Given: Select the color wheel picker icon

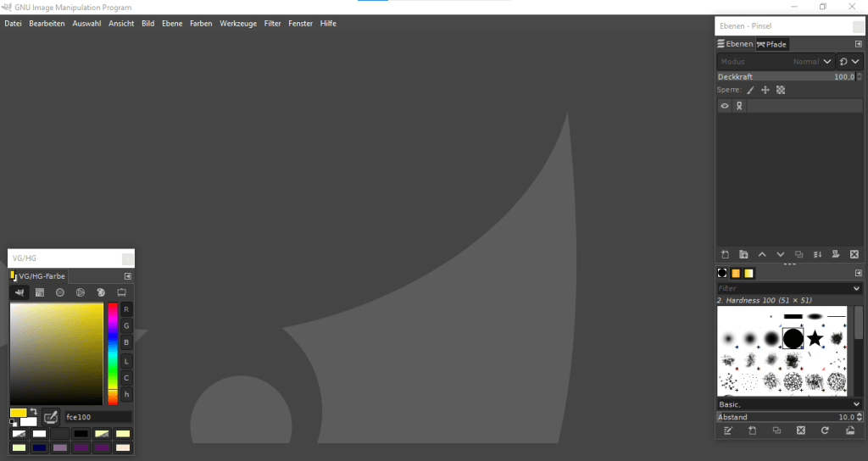Looking at the screenshot, I should tap(81, 292).
